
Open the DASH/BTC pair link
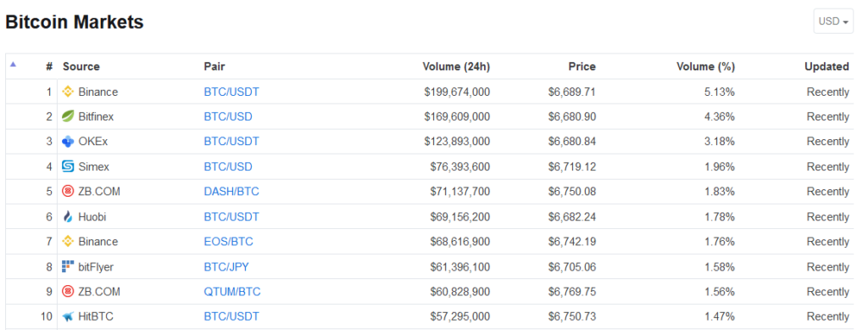pos(231,192)
